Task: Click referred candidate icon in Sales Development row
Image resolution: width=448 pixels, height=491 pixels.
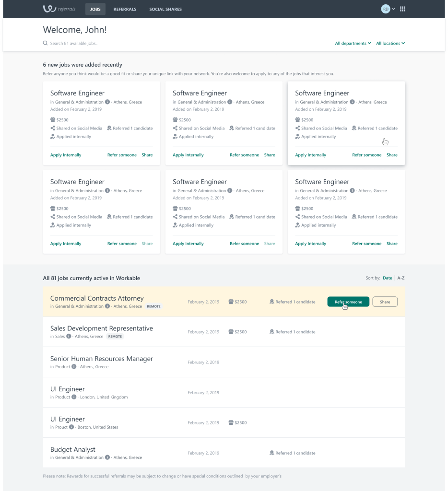Action: [x=271, y=332]
